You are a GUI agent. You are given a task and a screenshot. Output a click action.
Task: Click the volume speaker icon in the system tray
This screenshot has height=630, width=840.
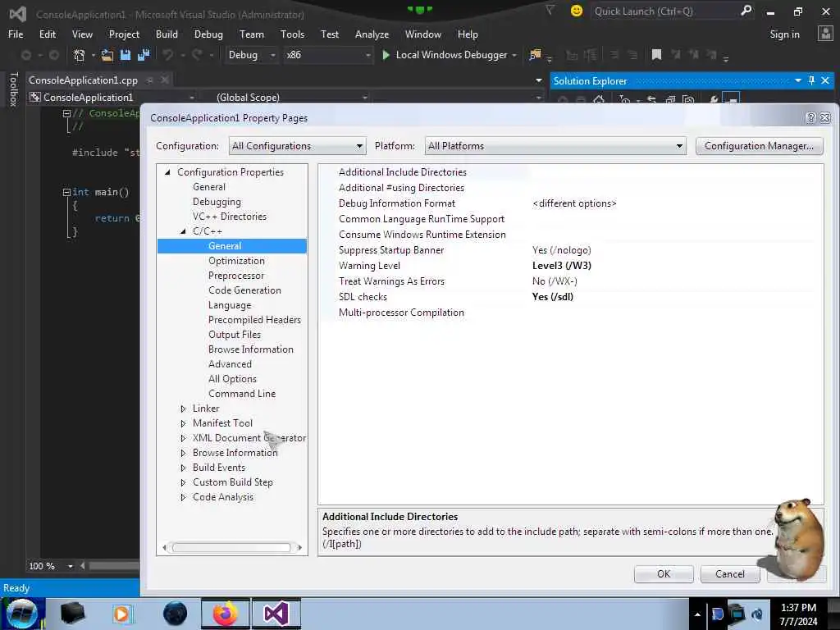coord(757,614)
